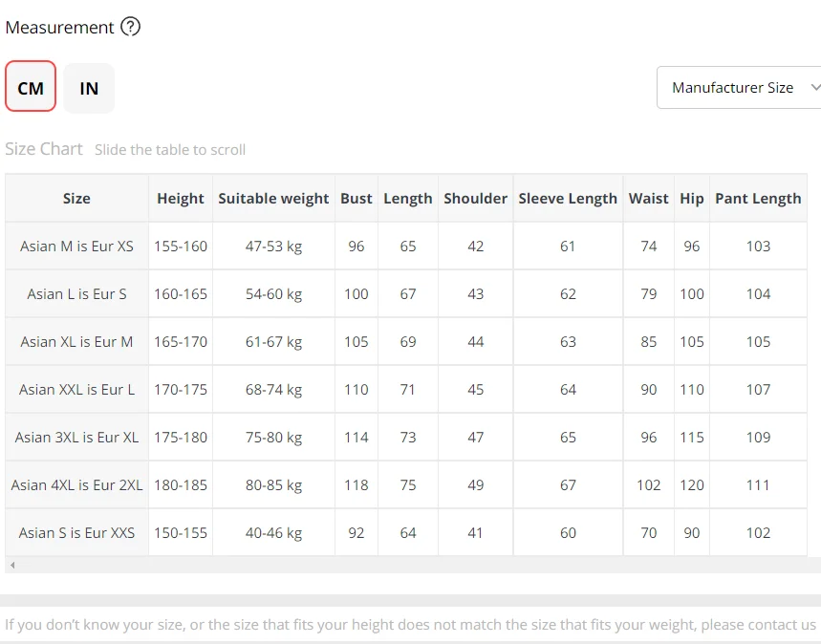Select the CM unit toggle
Image resolution: width=821 pixels, height=644 pixels.
31,88
